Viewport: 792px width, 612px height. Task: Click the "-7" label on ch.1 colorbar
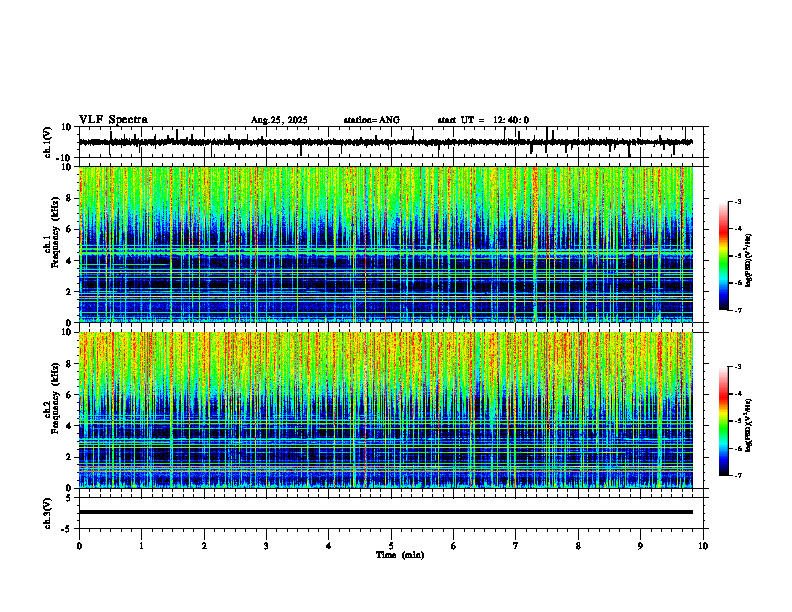pyautogui.click(x=737, y=310)
